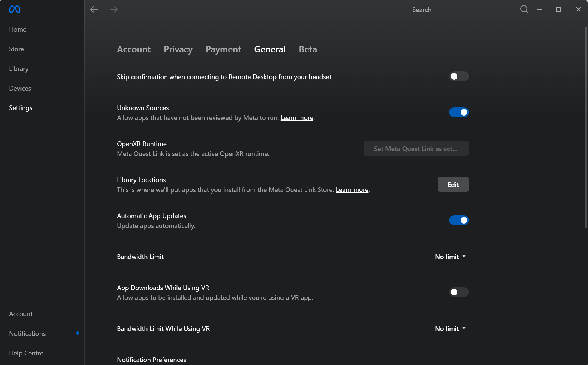Open Learn more link under Unknown Sources
Image resolution: width=588 pixels, height=365 pixels.
297,118
